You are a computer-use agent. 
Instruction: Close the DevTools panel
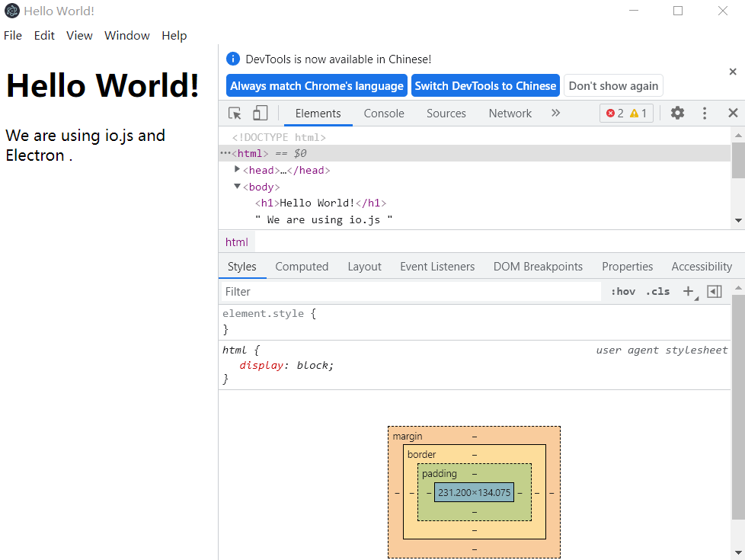click(733, 113)
